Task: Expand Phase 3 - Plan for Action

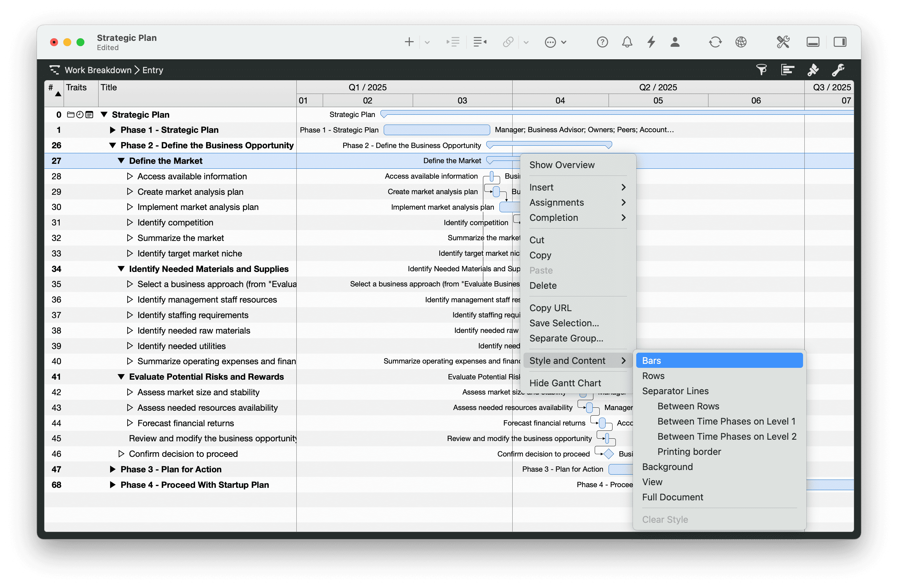Action: [x=112, y=469]
